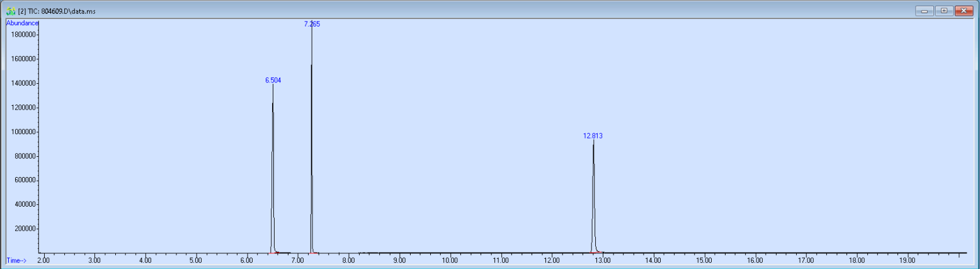The image size is (980, 269).
Task: Click the 16.00 time axis tick label
Action: 755,260
